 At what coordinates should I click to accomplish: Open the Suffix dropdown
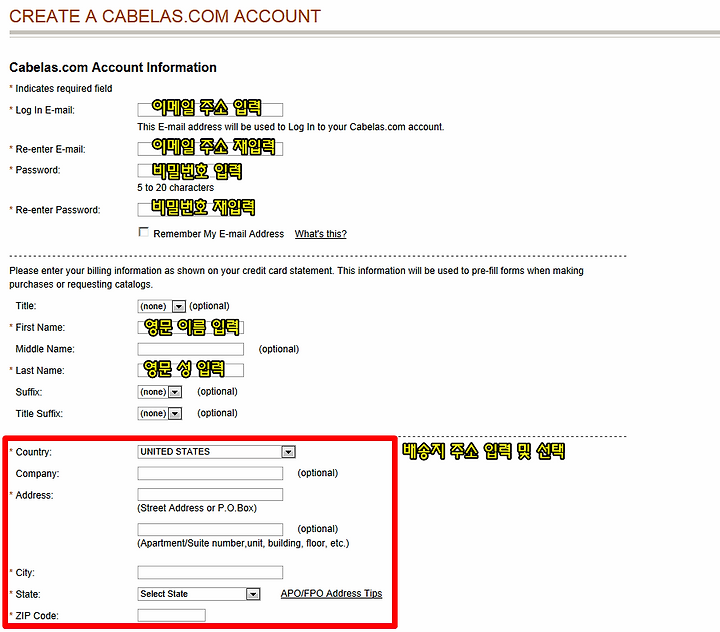[x=160, y=392]
